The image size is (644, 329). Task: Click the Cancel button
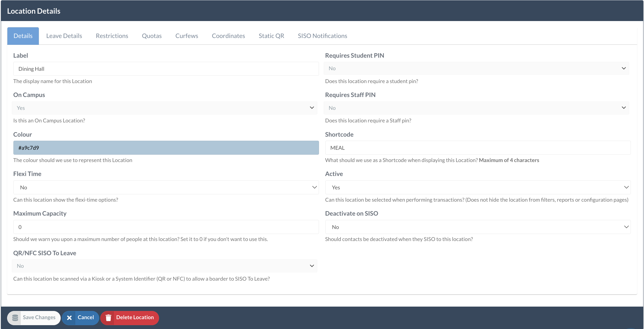[85, 318]
